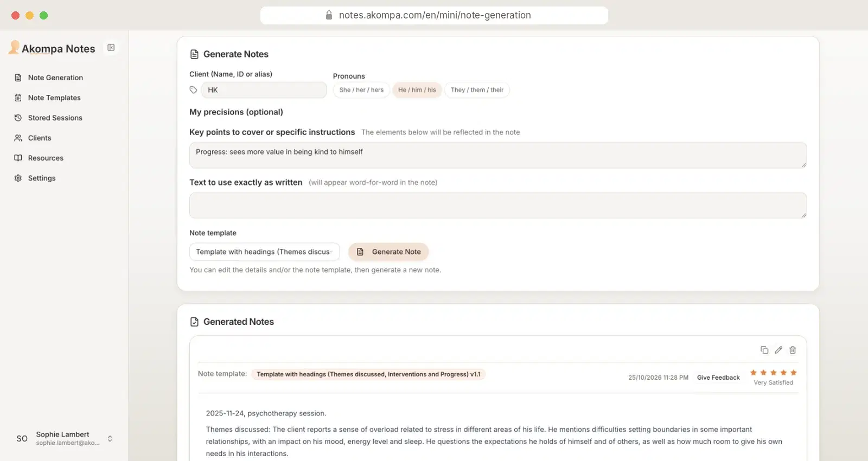868x461 pixels.
Task: Click the Generate Notes heading document icon
Action: tap(194, 54)
